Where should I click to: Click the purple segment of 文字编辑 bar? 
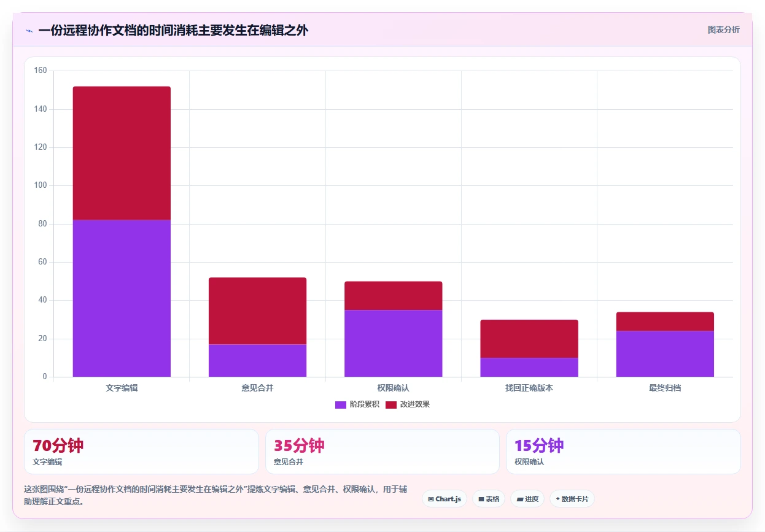pos(122,298)
